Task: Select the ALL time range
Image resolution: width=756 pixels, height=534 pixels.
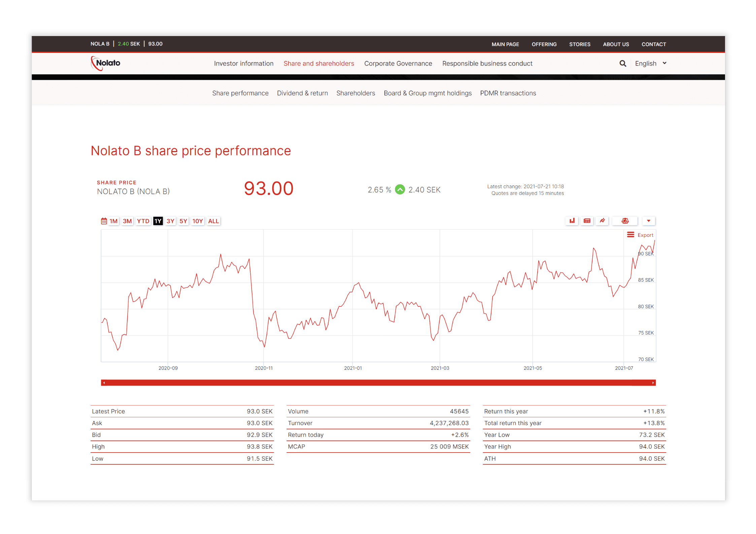Action: click(x=213, y=221)
